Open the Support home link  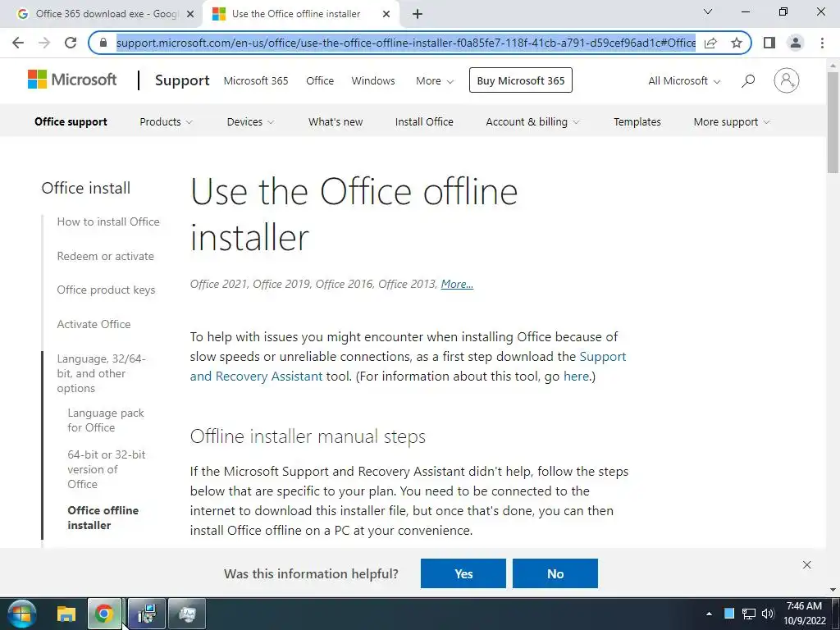tap(182, 80)
